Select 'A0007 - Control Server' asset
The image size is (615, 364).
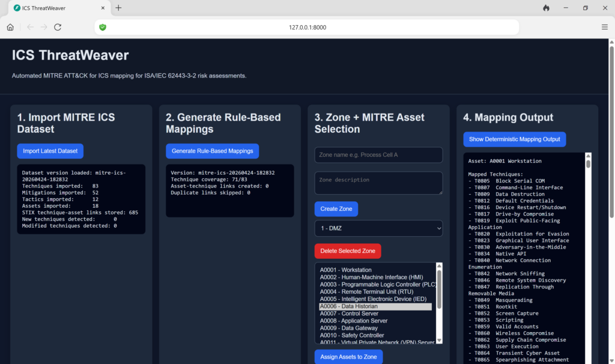375,314
